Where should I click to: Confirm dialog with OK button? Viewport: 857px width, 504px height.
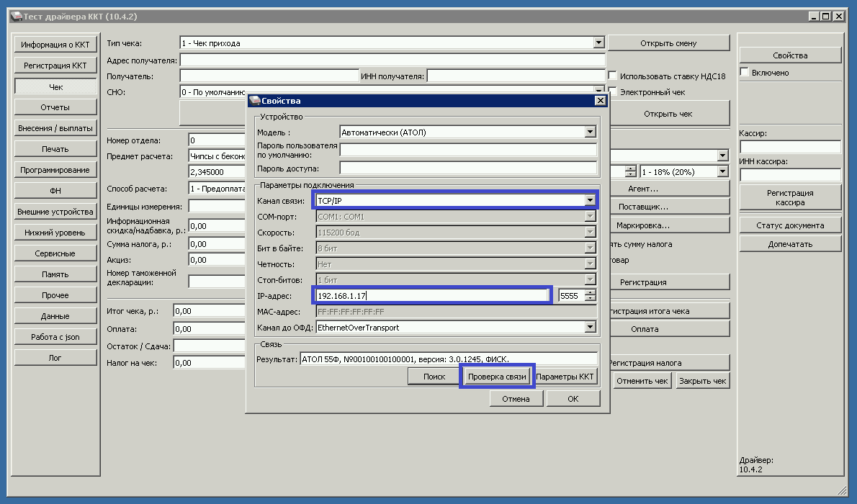coord(573,399)
